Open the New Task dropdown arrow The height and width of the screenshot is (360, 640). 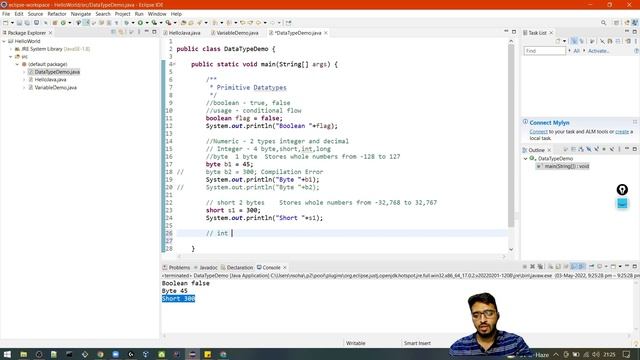point(564,41)
